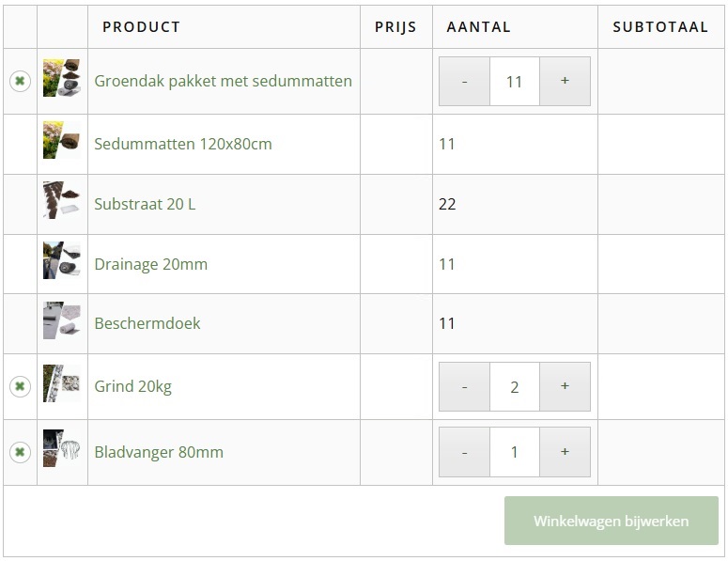The width and height of the screenshot is (728, 561).
Task: Click the Groendak pakket quantity field
Action: click(514, 81)
